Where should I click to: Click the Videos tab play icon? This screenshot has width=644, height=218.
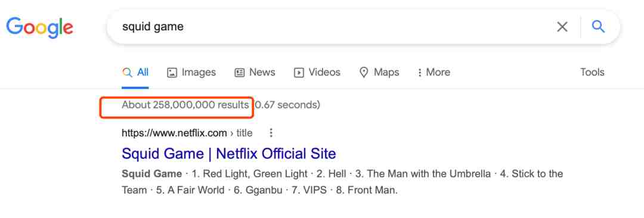point(299,73)
